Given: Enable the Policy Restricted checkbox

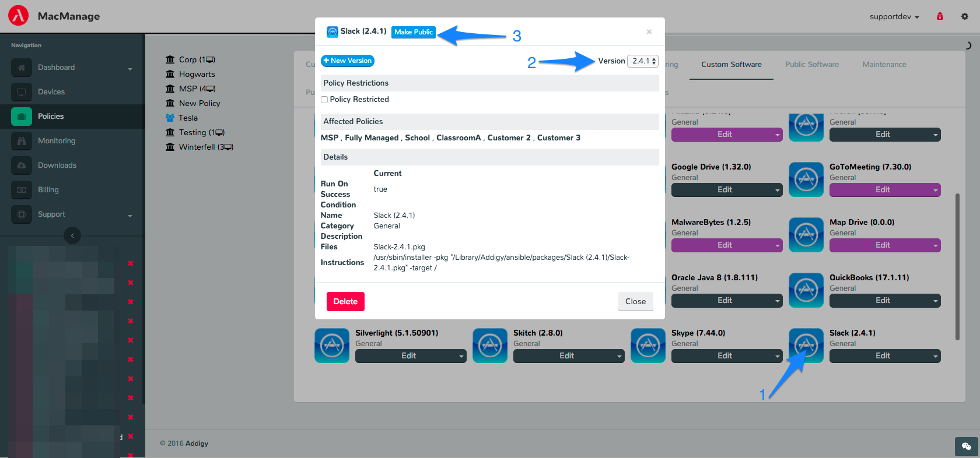Looking at the screenshot, I should pyautogui.click(x=324, y=100).
